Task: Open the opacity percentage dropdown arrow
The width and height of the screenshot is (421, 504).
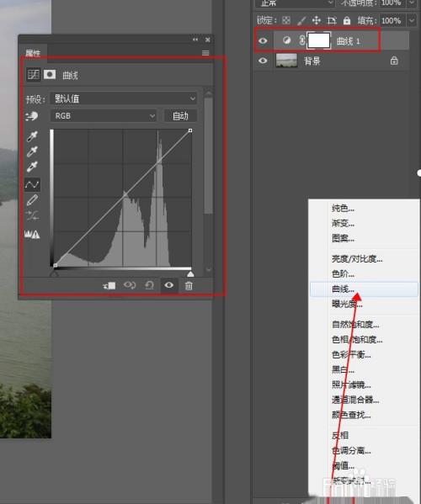Action: point(412,3)
